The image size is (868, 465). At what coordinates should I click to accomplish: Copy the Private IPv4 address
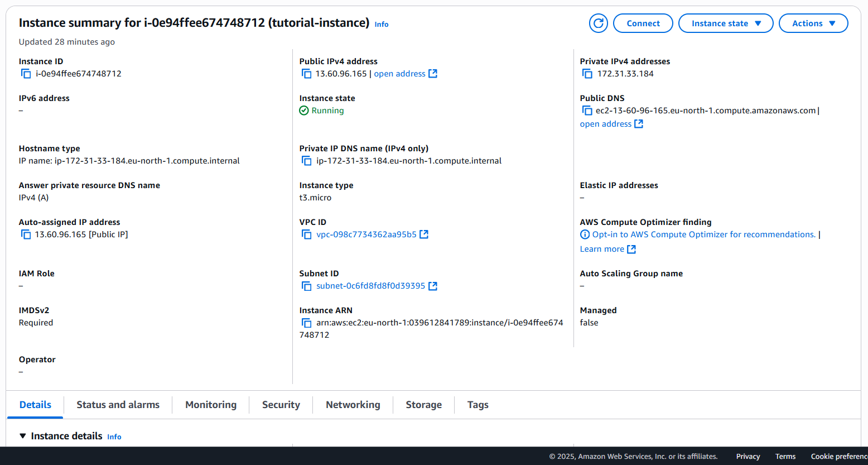pyautogui.click(x=587, y=74)
